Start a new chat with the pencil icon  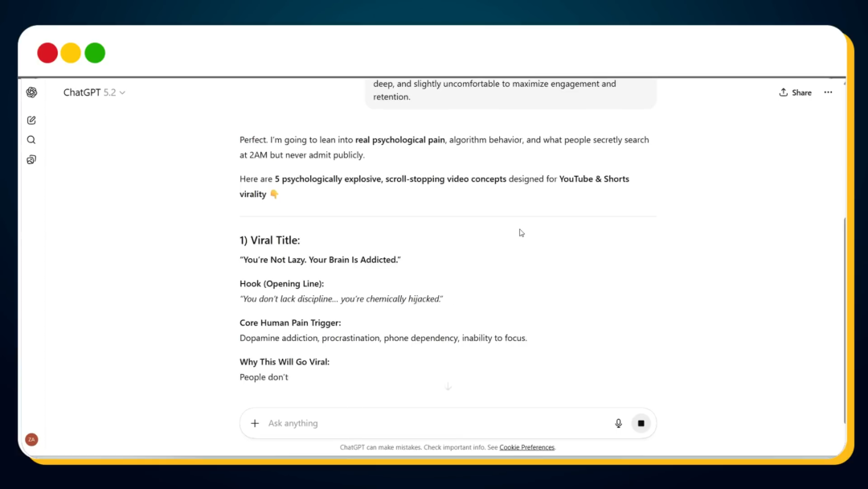[x=31, y=121]
